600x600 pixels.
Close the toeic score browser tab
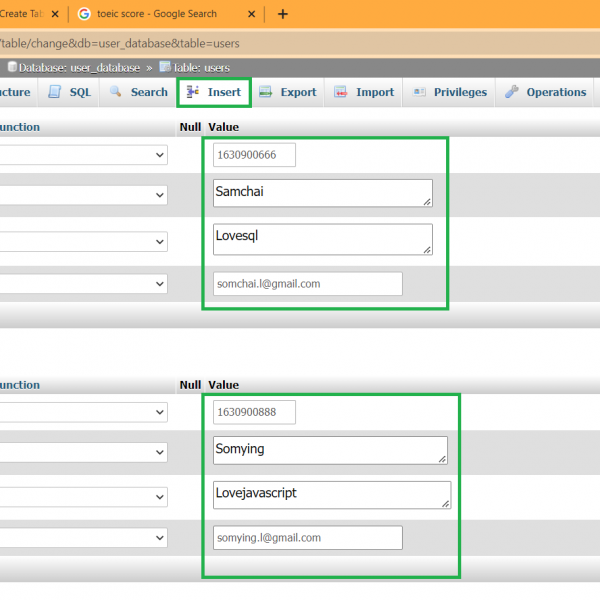(x=253, y=14)
